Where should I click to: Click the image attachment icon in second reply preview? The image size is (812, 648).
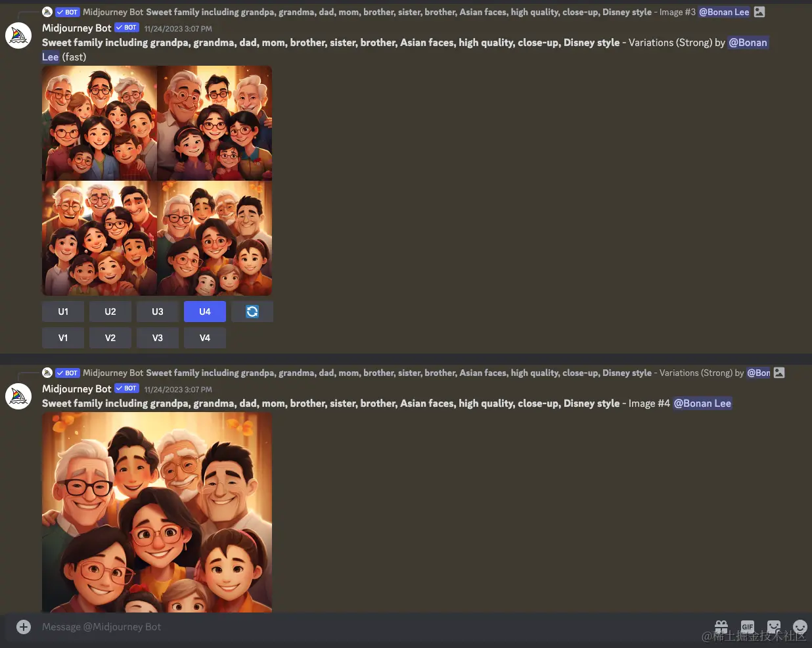[779, 373]
